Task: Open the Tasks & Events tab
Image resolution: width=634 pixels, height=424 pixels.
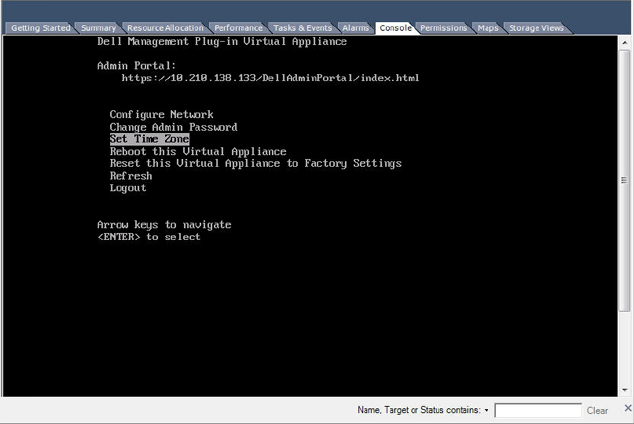Action: tap(302, 28)
